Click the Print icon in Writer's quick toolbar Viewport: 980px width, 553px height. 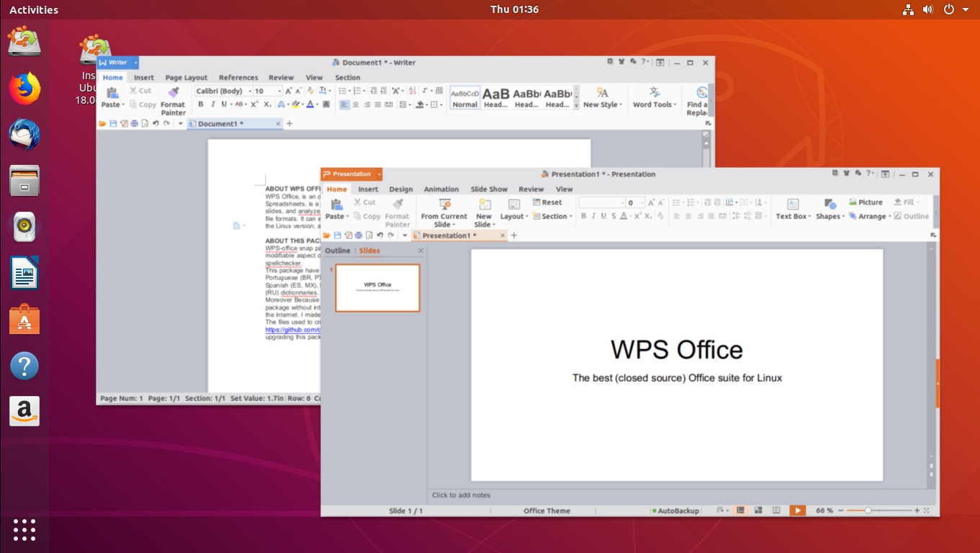[134, 123]
